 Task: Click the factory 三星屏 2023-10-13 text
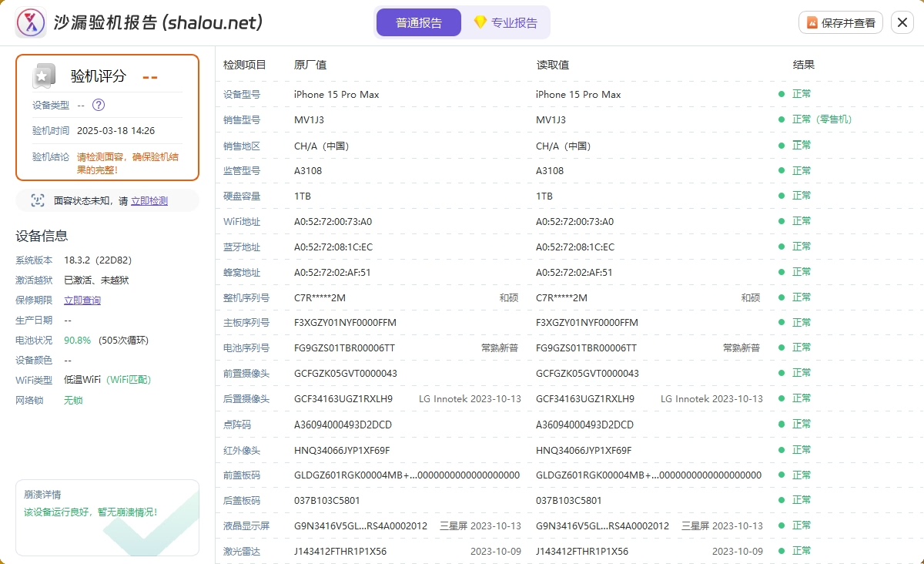pos(480,525)
